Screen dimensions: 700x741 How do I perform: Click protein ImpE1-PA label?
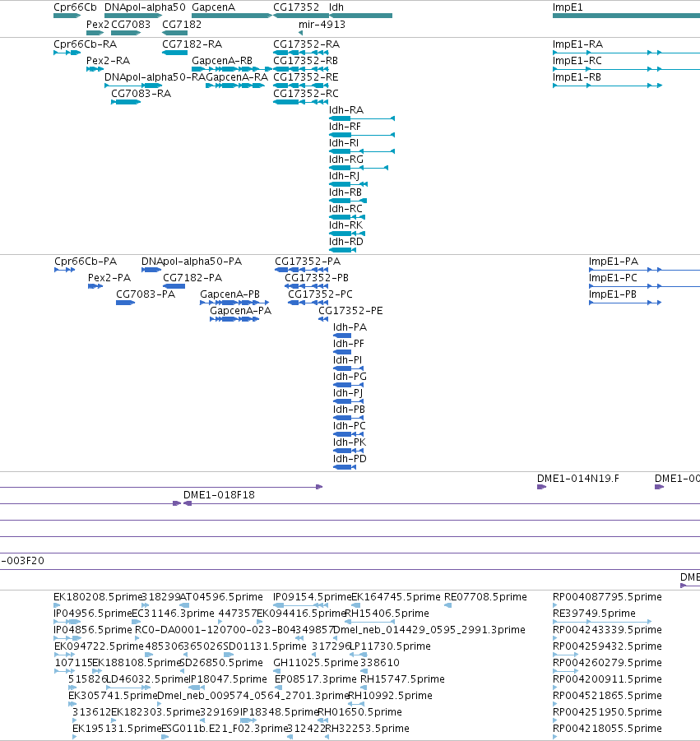point(614,261)
